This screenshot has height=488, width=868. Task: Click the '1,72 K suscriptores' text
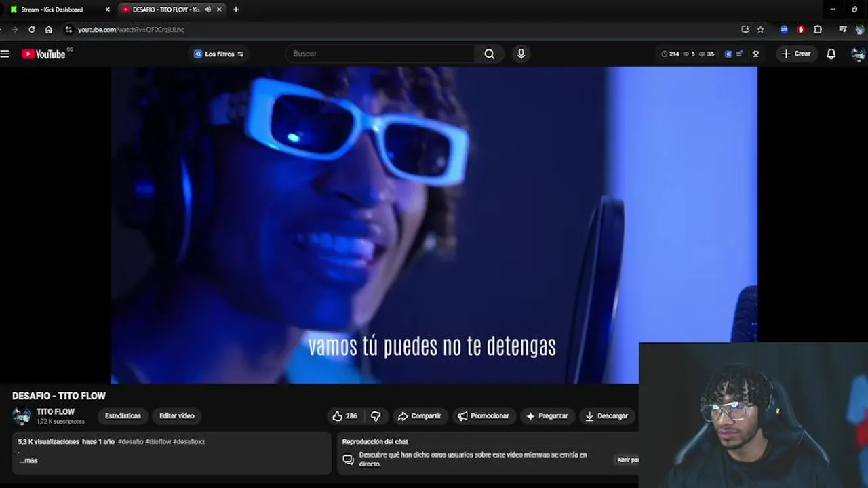[x=60, y=422]
